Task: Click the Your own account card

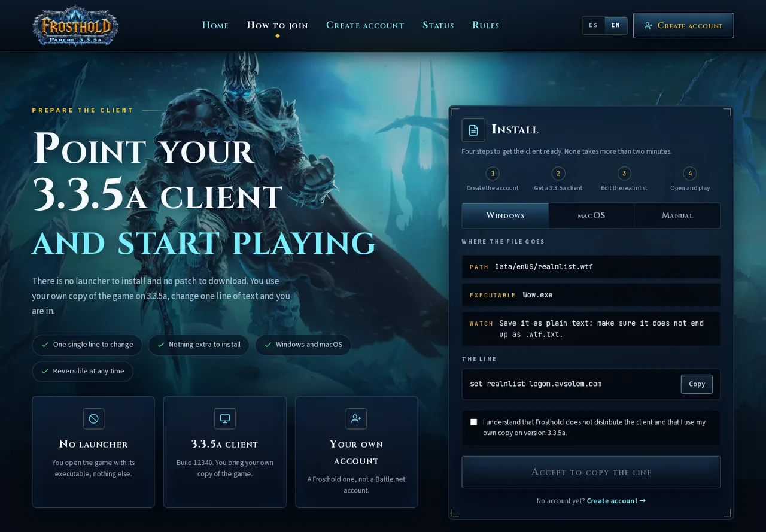Action: pyautogui.click(x=357, y=452)
